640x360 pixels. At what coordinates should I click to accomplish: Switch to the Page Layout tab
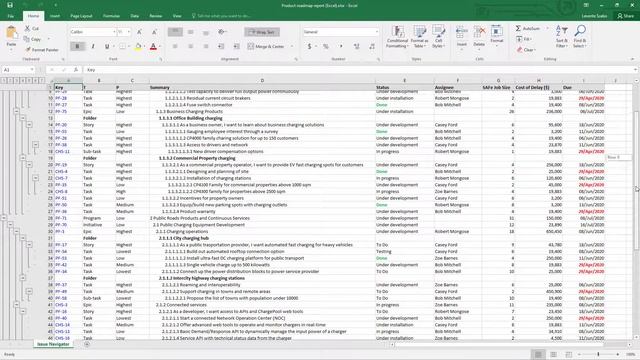coord(81,16)
